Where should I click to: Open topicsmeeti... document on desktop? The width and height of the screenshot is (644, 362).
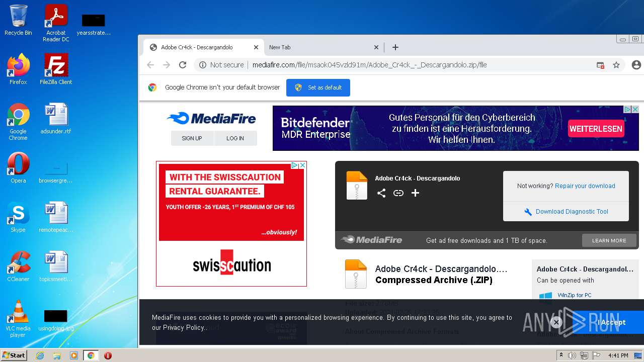tap(56, 266)
